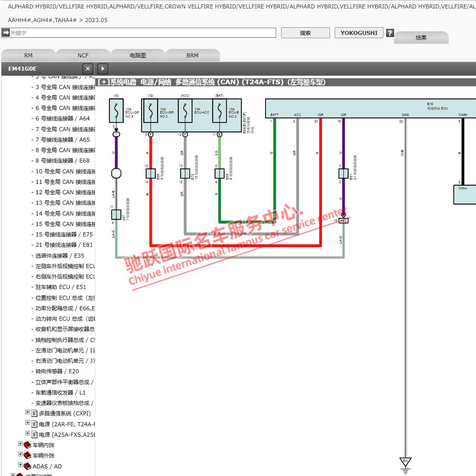Select 左侧车外后视镜控制 ECU item
The image size is (476, 476).
coord(65,266)
